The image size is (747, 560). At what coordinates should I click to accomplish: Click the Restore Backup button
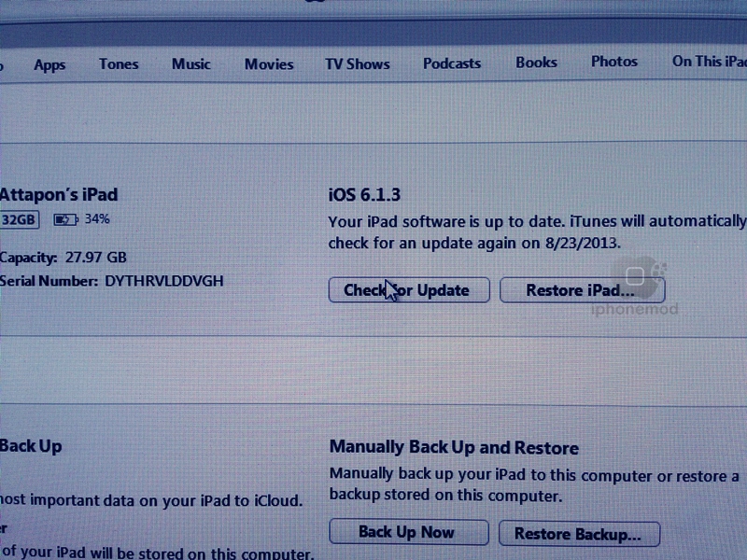pos(579,534)
